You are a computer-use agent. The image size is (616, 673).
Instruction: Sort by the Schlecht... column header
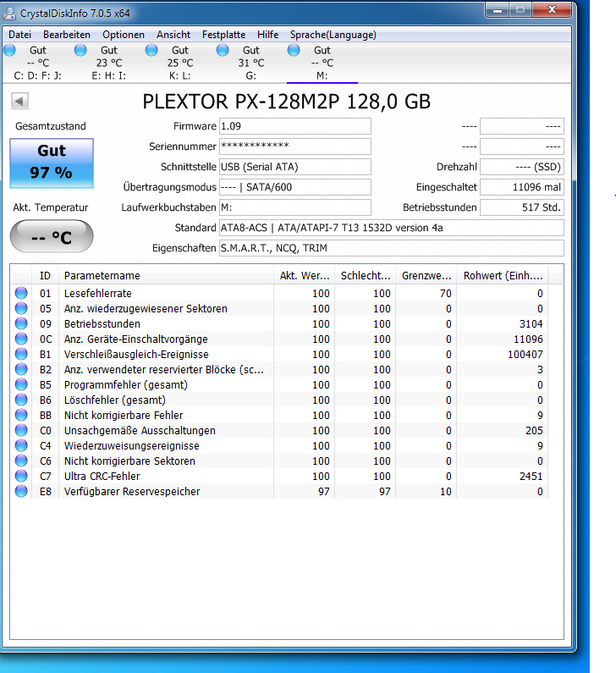pos(366,276)
